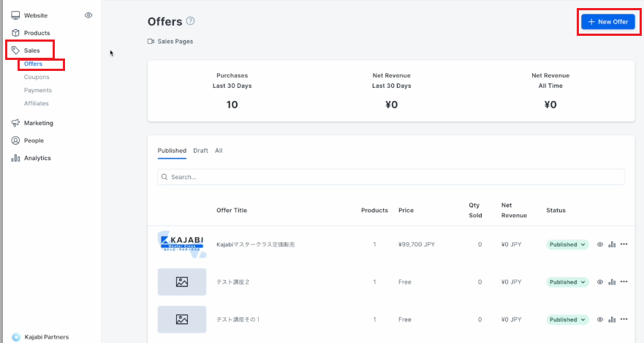Click the Search offers input field
The height and width of the screenshot is (343, 644).
[391, 177]
